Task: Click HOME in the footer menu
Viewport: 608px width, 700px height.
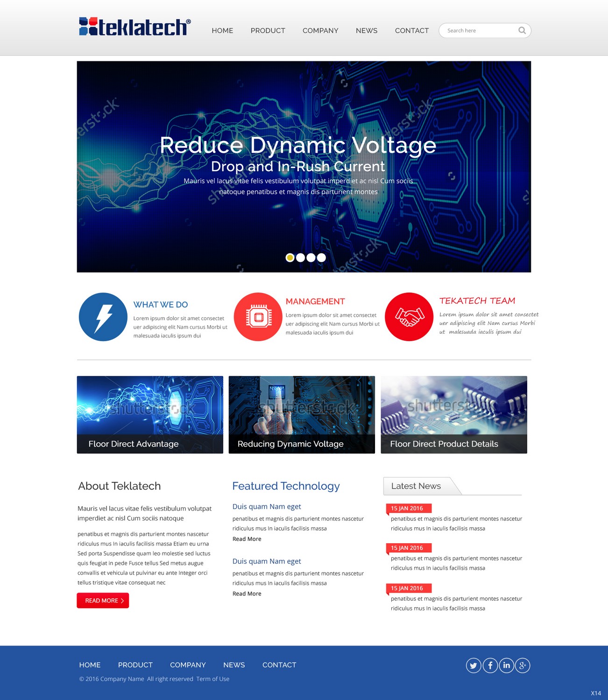Action: (x=90, y=665)
